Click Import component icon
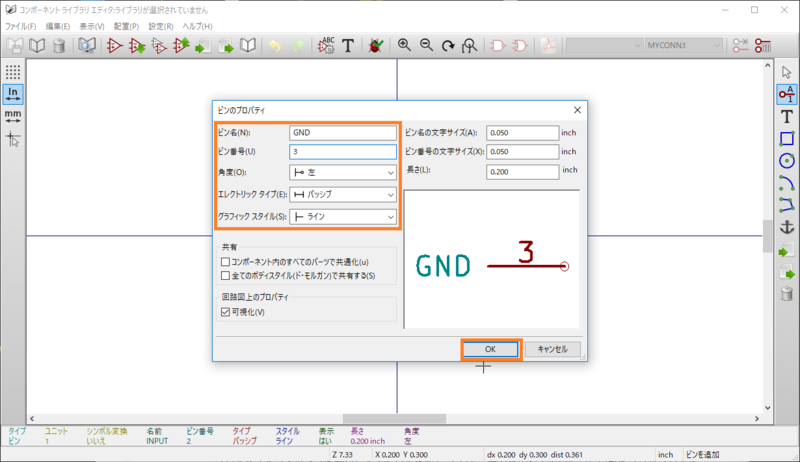 pos(203,45)
